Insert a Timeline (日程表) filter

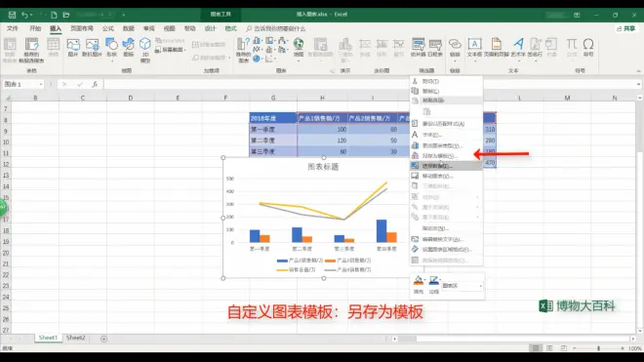[435, 47]
